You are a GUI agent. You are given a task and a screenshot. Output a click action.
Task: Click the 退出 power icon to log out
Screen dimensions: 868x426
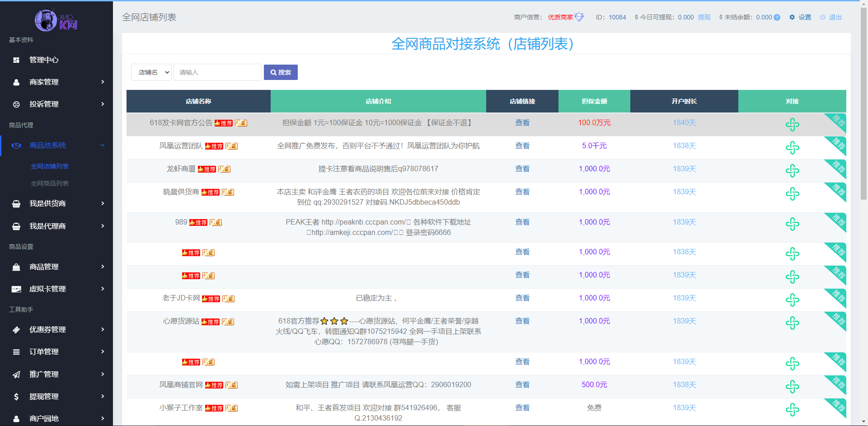[823, 17]
